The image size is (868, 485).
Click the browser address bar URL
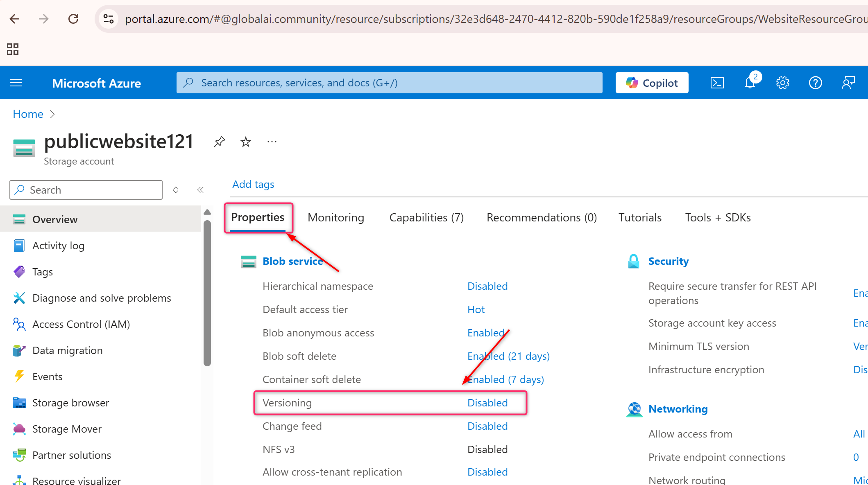pos(496,19)
